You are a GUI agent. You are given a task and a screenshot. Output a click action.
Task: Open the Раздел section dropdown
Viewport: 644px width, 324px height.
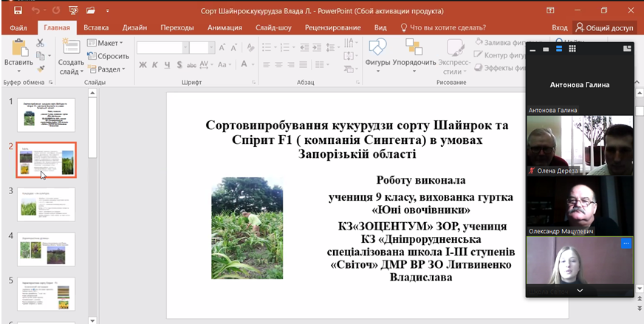pos(107,69)
